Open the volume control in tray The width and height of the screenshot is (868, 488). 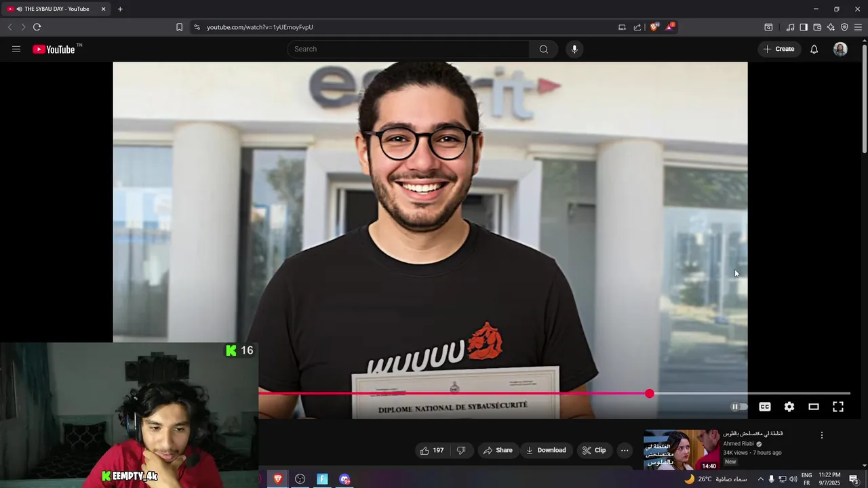pyautogui.click(x=793, y=479)
